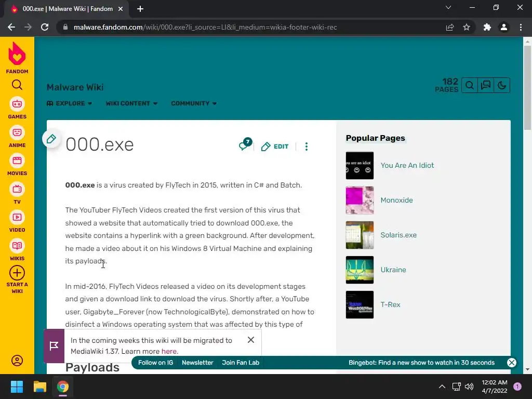View site information lock icon
This screenshot has width=532, height=399.
pos(65,27)
